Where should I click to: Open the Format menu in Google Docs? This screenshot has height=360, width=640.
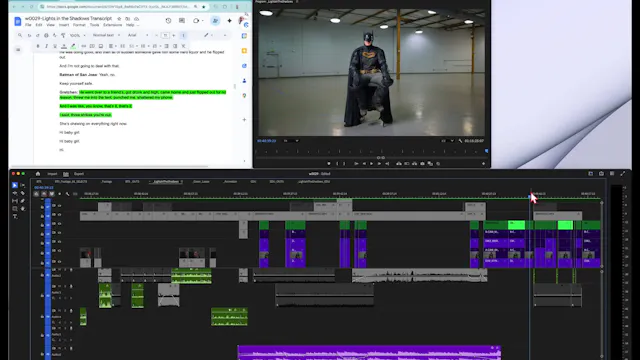pos(79,25)
